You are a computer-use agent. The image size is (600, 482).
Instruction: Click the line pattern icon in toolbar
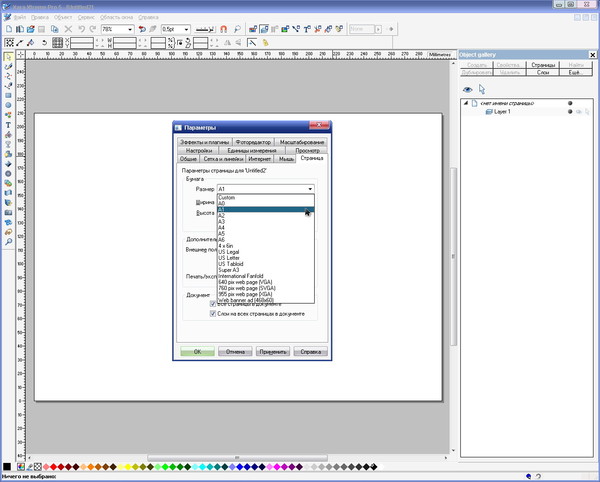205,29
